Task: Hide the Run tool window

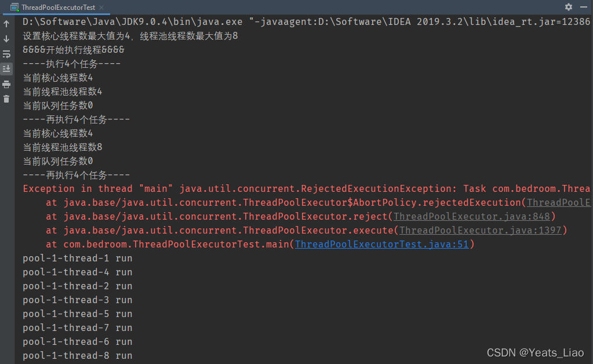Action: [584, 7]
